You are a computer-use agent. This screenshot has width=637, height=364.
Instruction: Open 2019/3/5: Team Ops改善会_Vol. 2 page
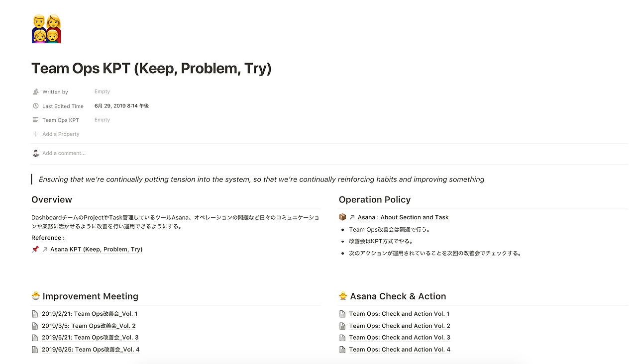pyautogui.click(x=89, y=326)
